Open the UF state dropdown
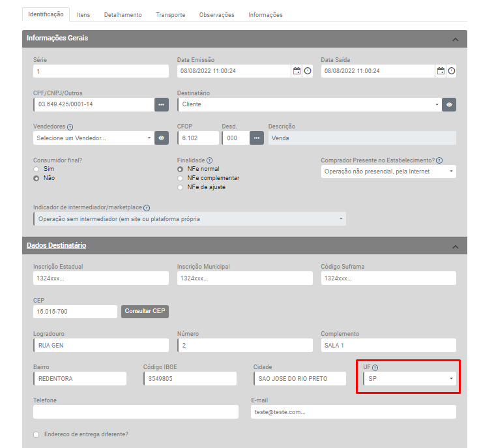Viewport: 494px width, 448px height. pyautogui.click(x=409, y=378)
